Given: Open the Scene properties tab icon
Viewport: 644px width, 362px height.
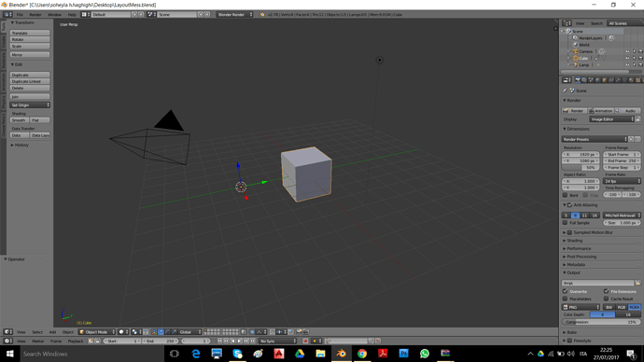Looking at the screenshot, I should pyautogui.click(x=591, y=80).
